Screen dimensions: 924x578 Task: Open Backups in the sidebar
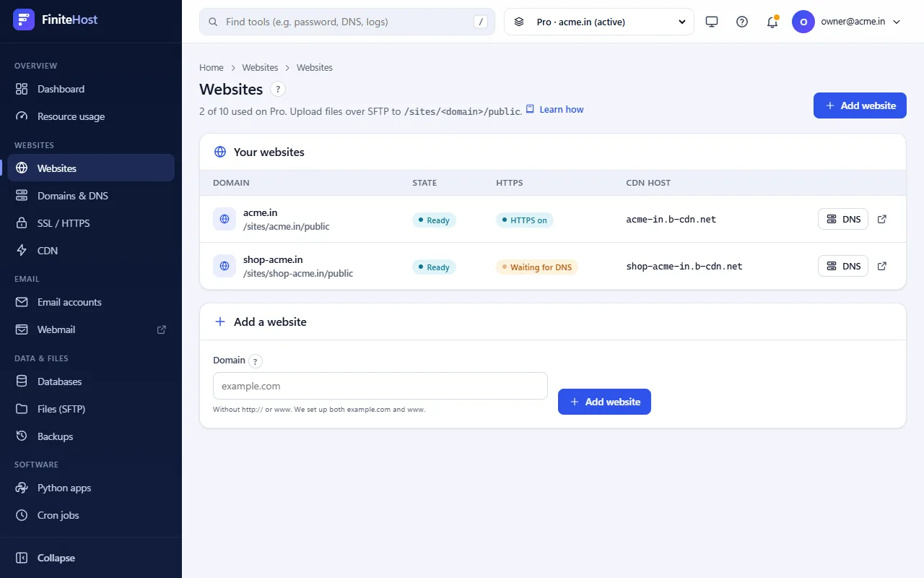click(91, 436)
